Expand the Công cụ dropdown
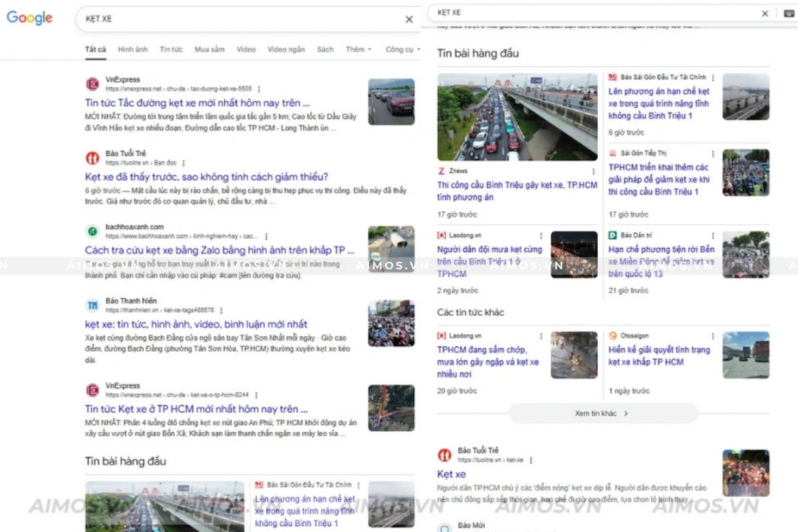 (x=402, y=49)
